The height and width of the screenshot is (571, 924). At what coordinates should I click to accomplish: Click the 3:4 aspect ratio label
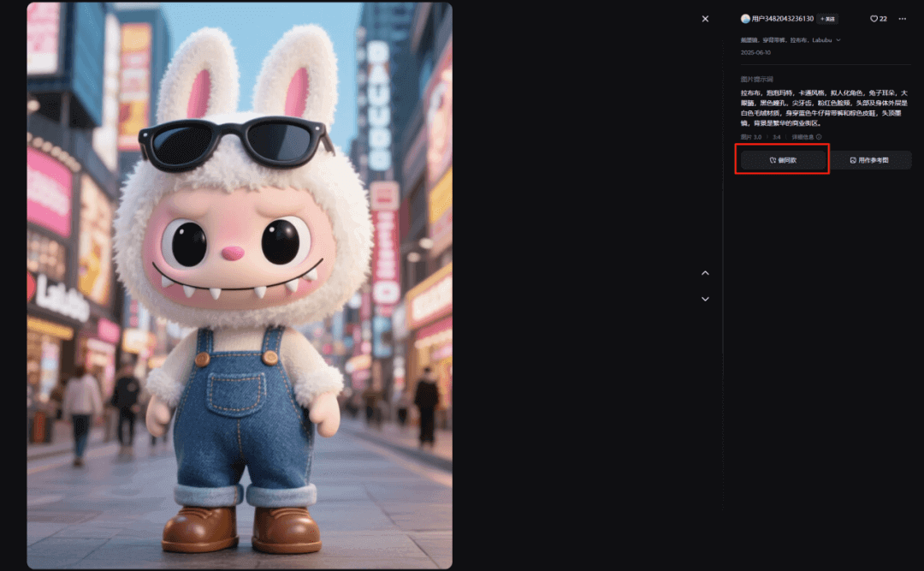pos(777,137)
